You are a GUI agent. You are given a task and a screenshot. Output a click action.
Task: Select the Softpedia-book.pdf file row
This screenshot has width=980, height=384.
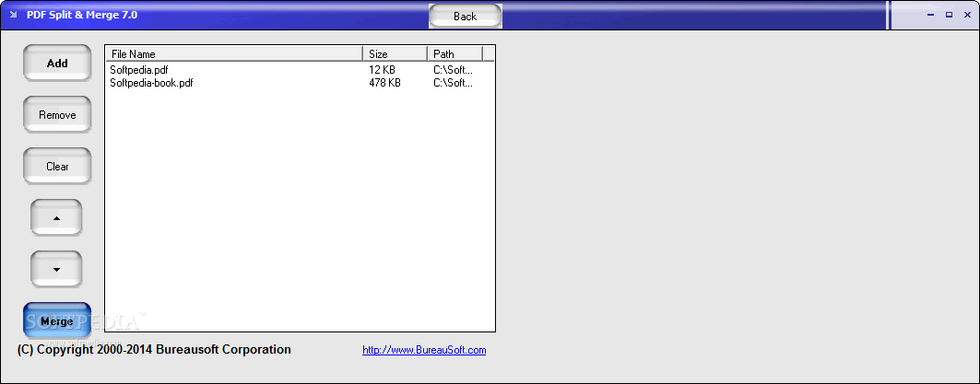(300, 83)
